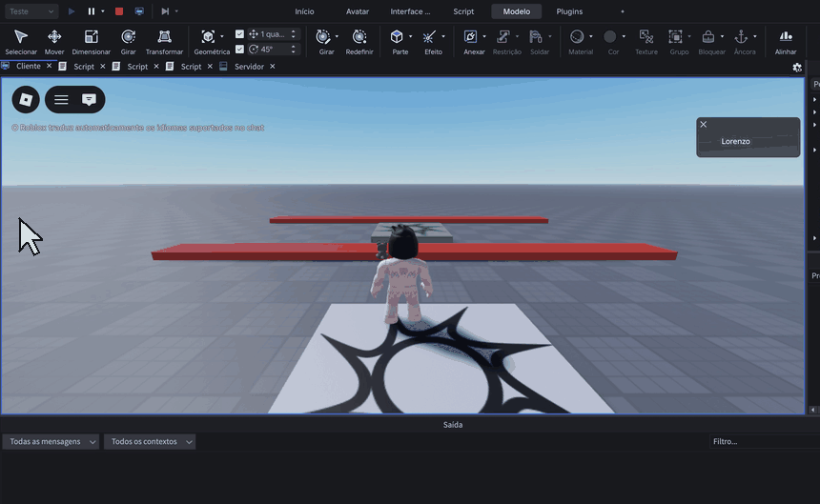Pick the Girar rotate tool beside Dimensionar

(128, 42)
